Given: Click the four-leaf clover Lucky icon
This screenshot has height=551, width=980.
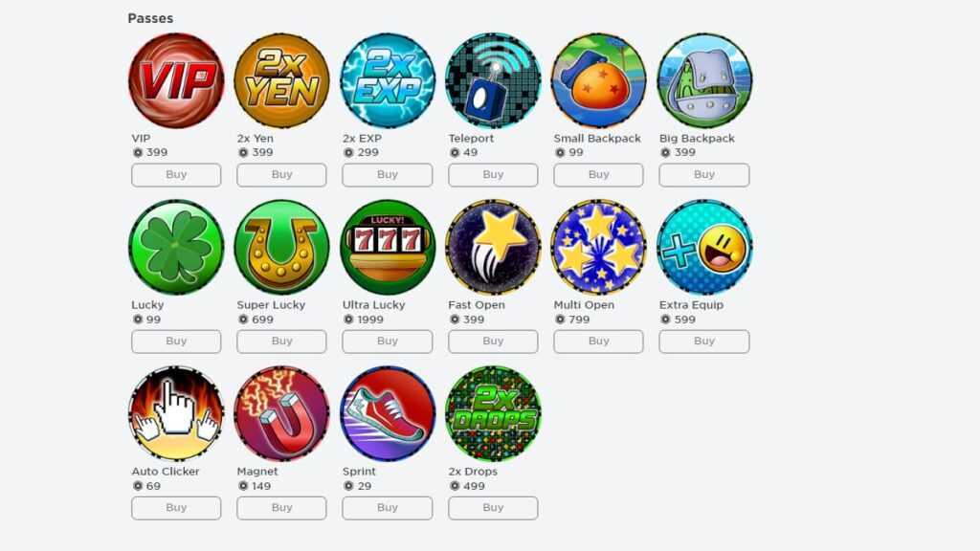Looking at the screenshot, I should (x=176, y=248).
